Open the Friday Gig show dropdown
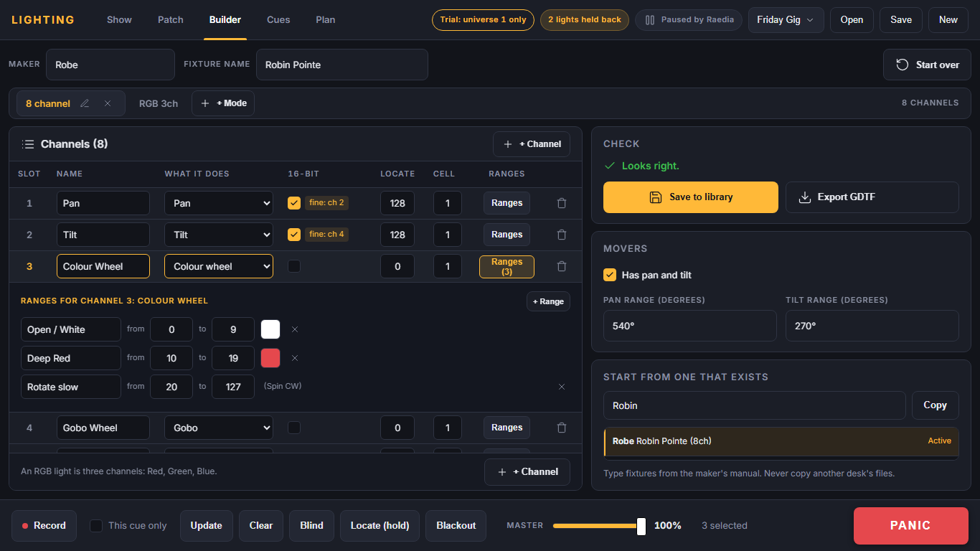This screenshot has width=980, height=551. 786,20
